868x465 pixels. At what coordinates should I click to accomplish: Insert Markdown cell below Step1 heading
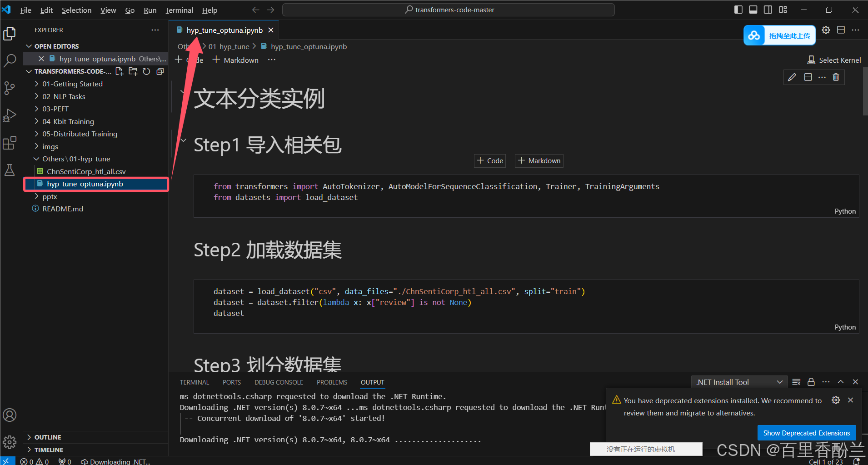point(539,160)
